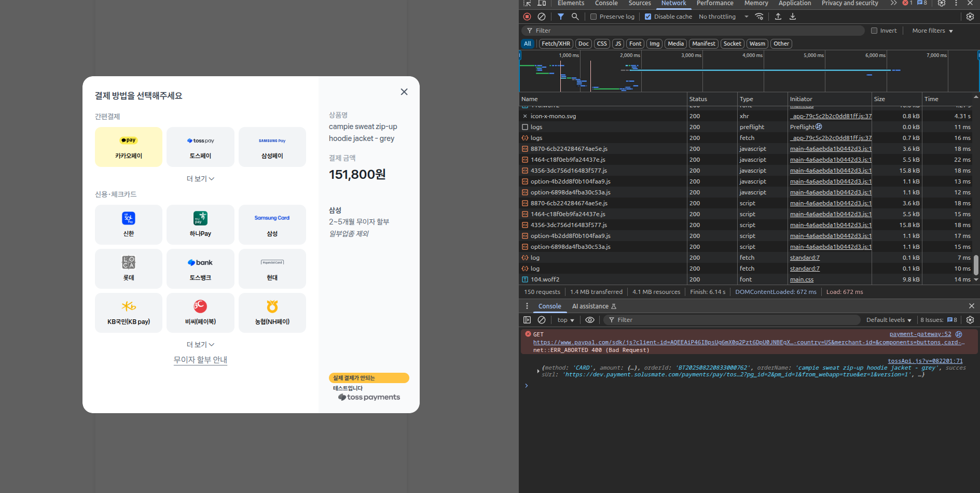980x493 pixels.
Task: Toggle device toolbar icon
Action: tap(542, 3)
